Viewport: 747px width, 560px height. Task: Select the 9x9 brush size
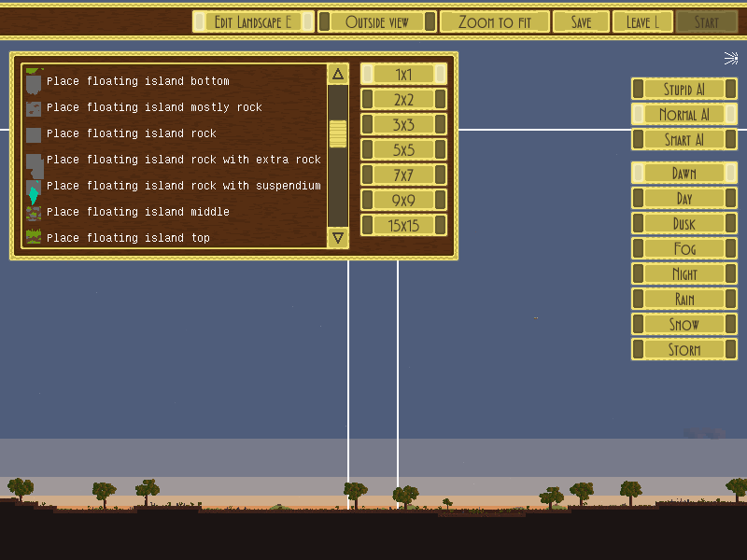point(403,201)
